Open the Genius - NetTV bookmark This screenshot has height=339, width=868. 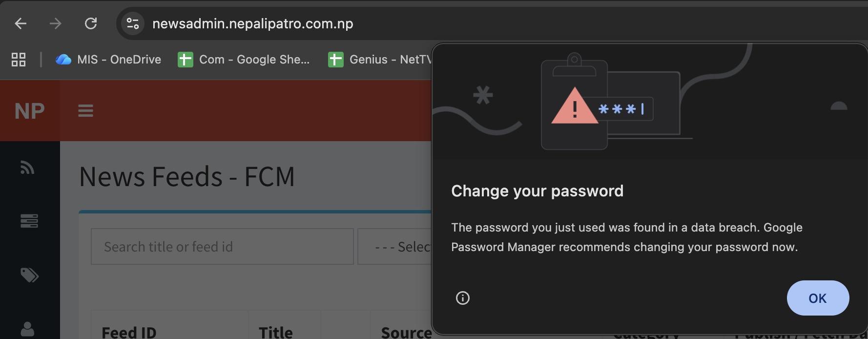381,60
